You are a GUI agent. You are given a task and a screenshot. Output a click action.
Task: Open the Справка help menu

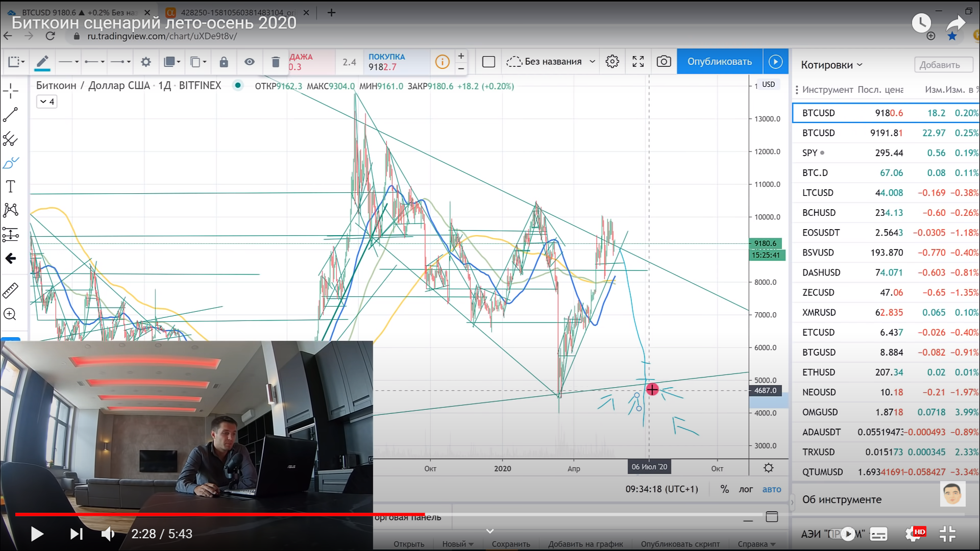(x=756, y=544)
